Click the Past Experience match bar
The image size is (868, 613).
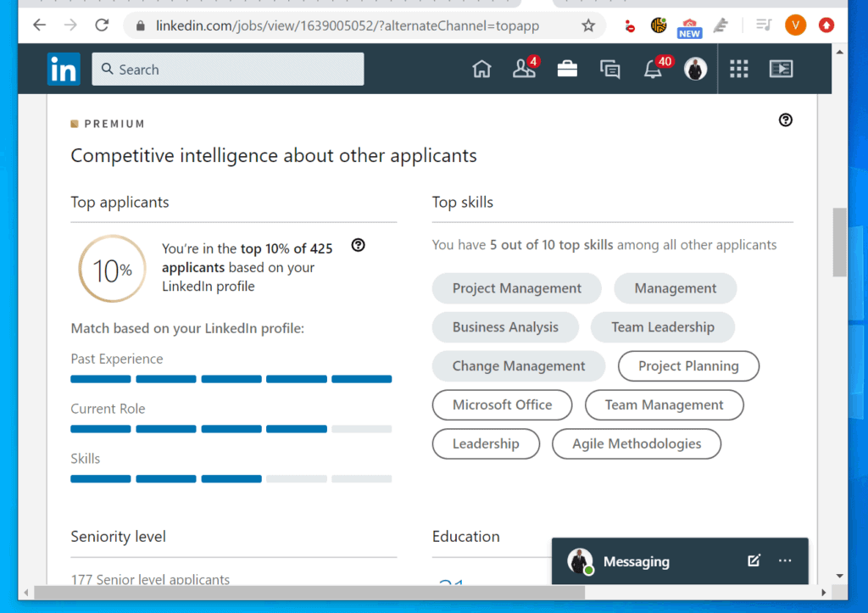tap(231, 379)
